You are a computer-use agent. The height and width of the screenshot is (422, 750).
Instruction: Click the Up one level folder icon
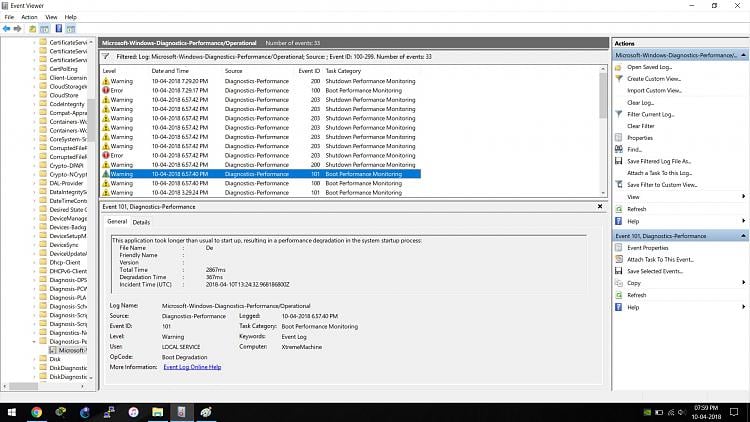coord(33,29)
